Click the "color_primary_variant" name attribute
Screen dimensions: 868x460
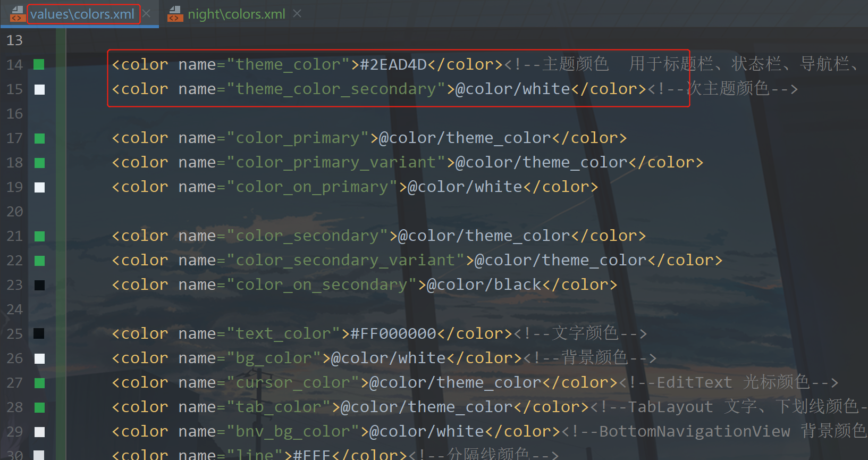336,163
